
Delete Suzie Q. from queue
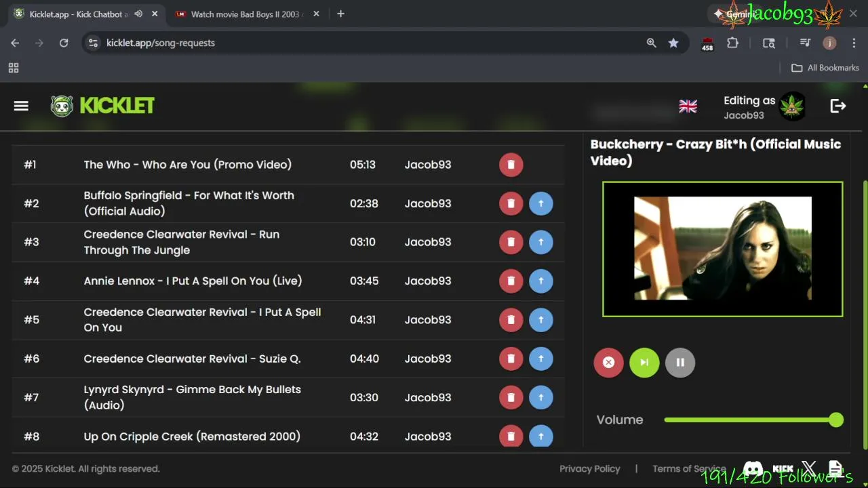pos(511,359)
